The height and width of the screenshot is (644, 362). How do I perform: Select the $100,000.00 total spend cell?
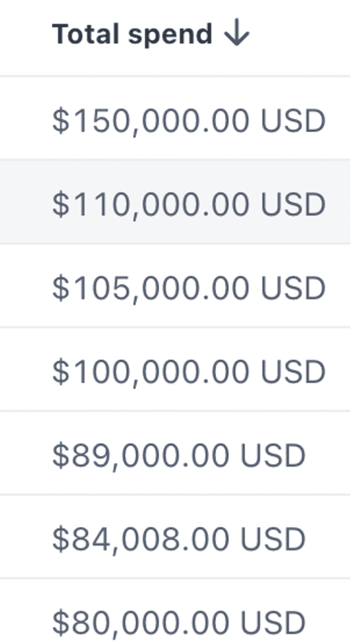[150, 372]
